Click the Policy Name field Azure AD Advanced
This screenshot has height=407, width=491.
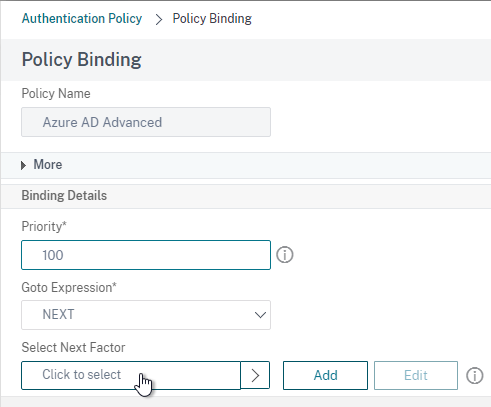click(x=146, y=122)
